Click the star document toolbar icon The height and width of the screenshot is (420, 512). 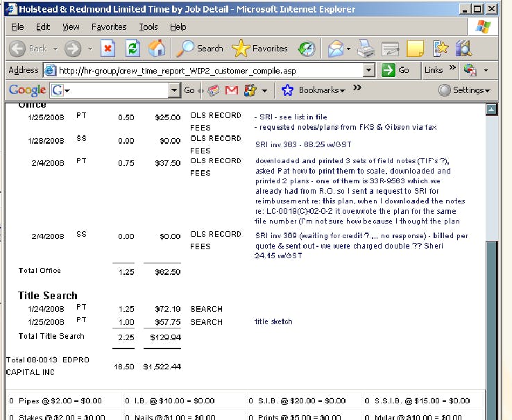[440, 49]
